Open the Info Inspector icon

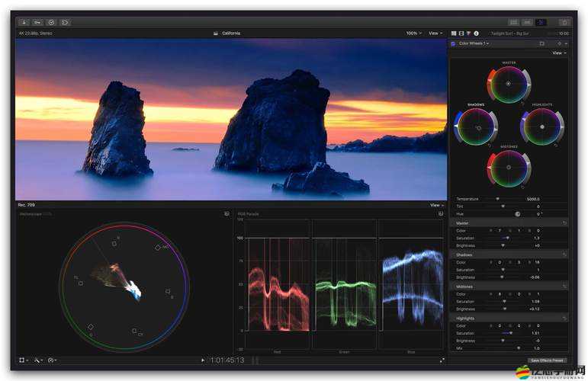[477, 34]
